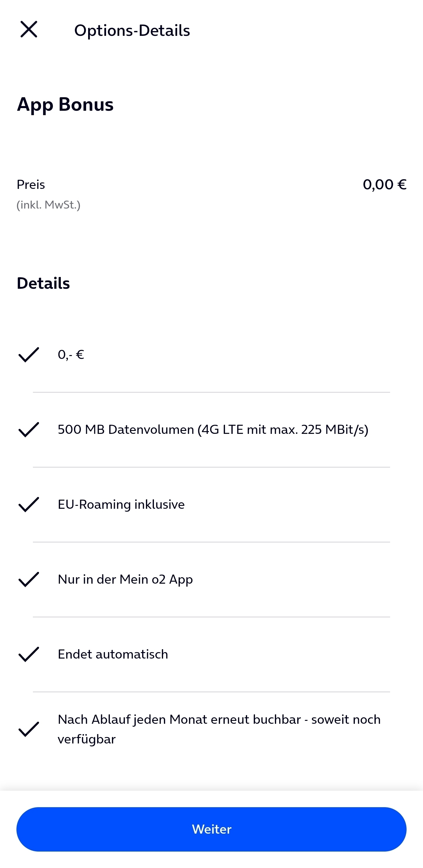Click checkmark next to EU-Roaming inklusive
This screenshot has height=868, width=423.
[x=29, y=504]
